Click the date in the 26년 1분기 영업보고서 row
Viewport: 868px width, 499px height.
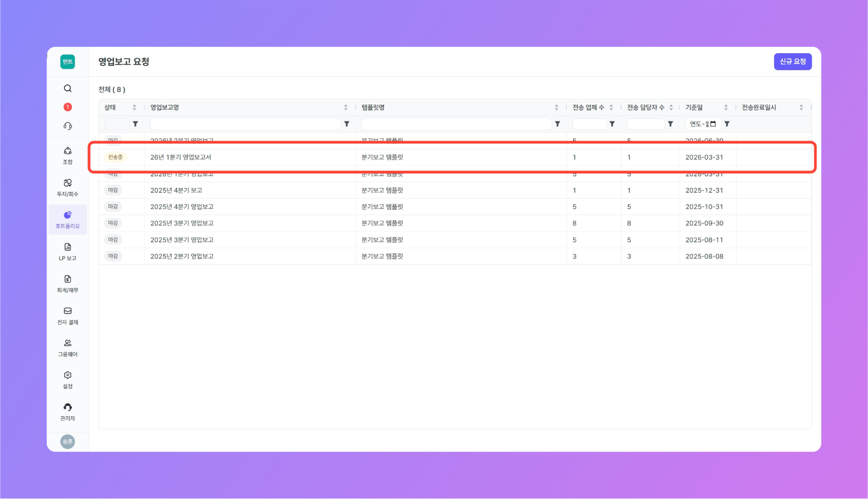(x=704, y=157)
